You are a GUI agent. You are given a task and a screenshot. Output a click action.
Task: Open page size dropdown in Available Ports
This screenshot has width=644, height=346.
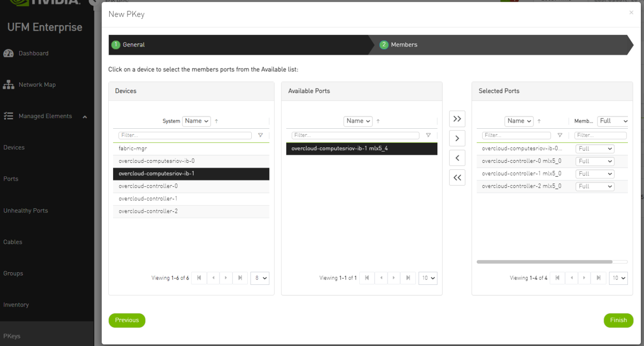pos(428,278)
